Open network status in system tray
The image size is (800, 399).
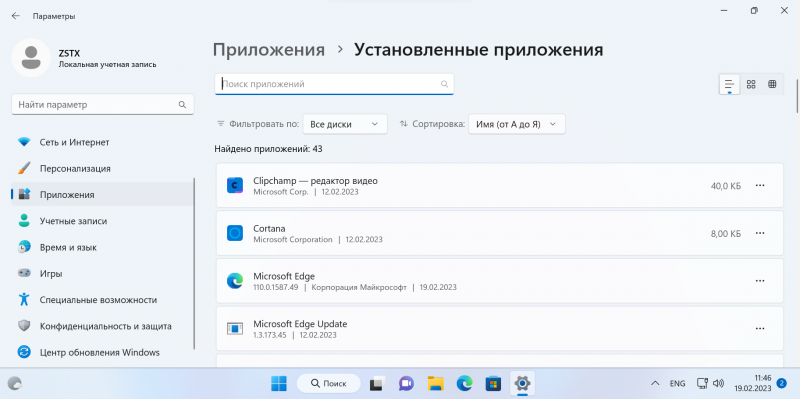point(703,383)
